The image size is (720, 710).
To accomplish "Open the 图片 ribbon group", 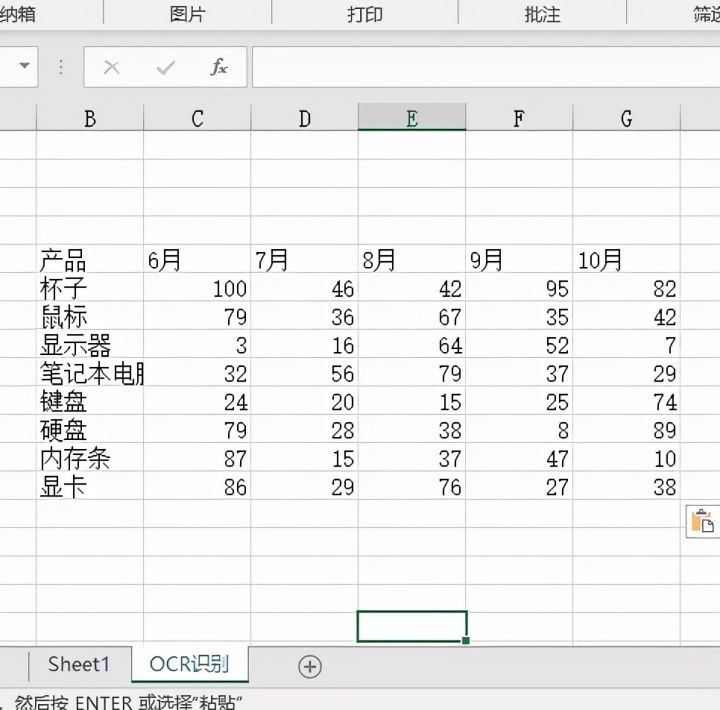I will pyautogui.click(x=187, y=14).
